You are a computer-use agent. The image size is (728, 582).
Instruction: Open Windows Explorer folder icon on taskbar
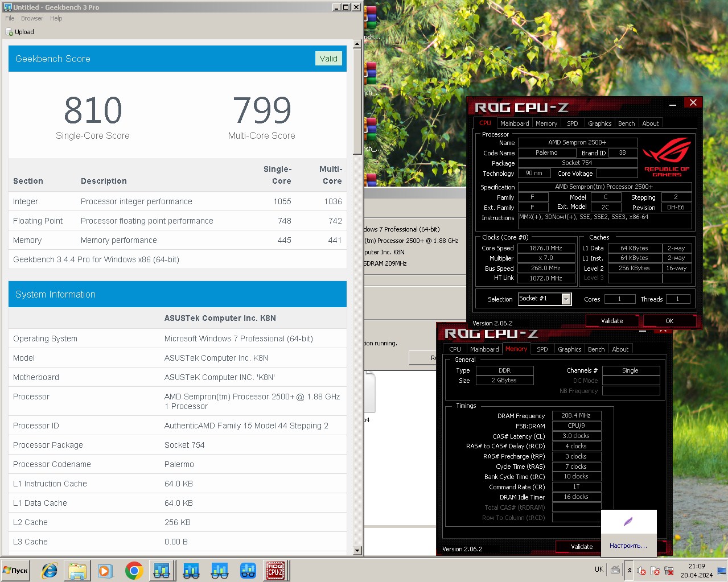(x=77, y=570)
